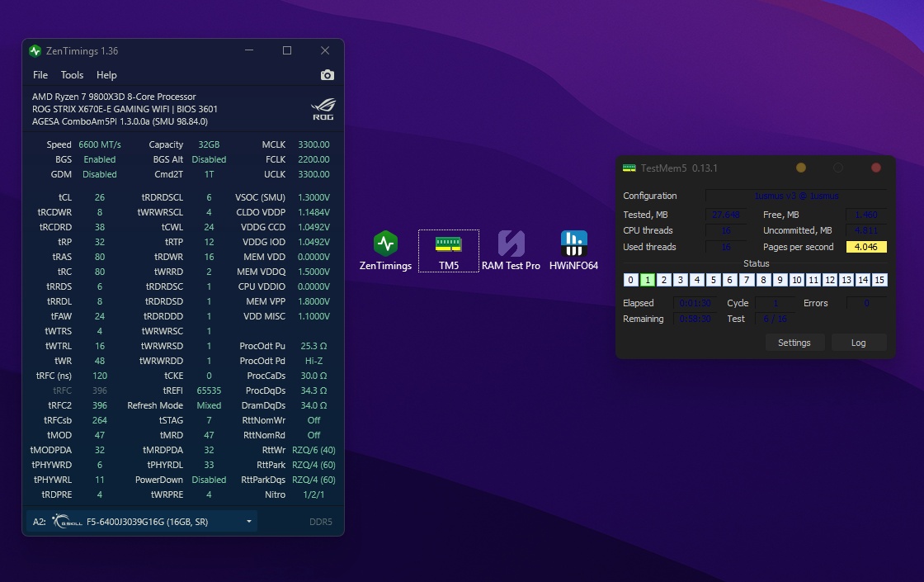
Task: Open the Help menu in ZenTimings
Action: 106,75
